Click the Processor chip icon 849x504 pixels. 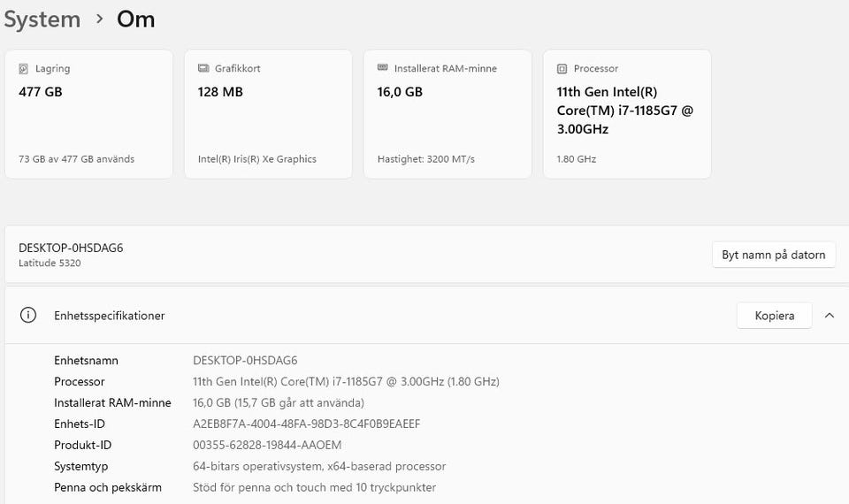pos(562,68)
